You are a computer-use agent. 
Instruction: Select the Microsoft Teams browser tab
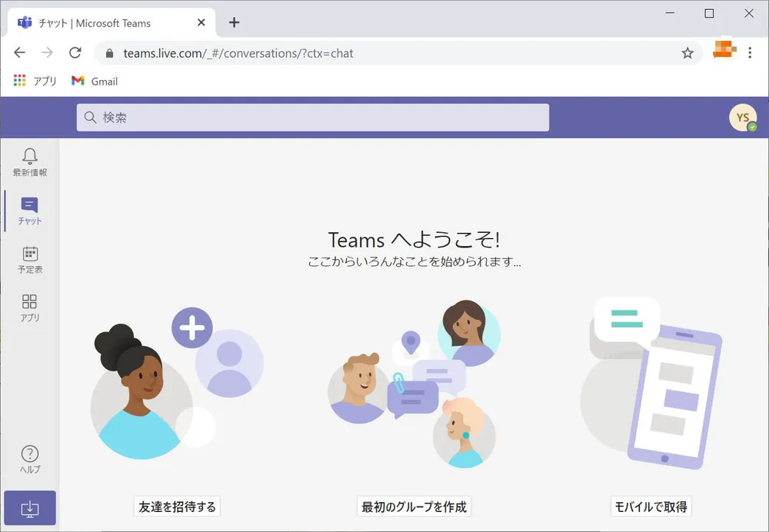click(108, 22)
